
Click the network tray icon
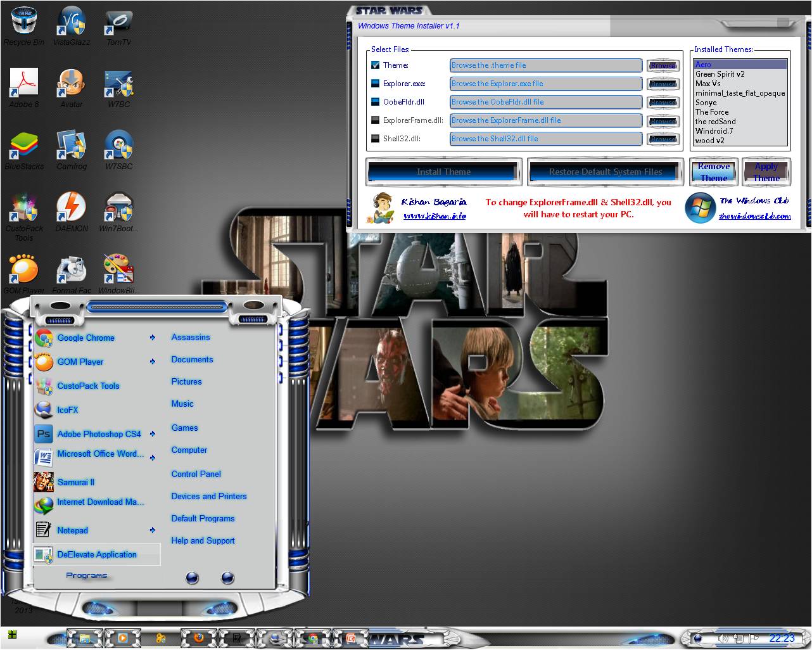pyautogui.click(x=740, y=638)
